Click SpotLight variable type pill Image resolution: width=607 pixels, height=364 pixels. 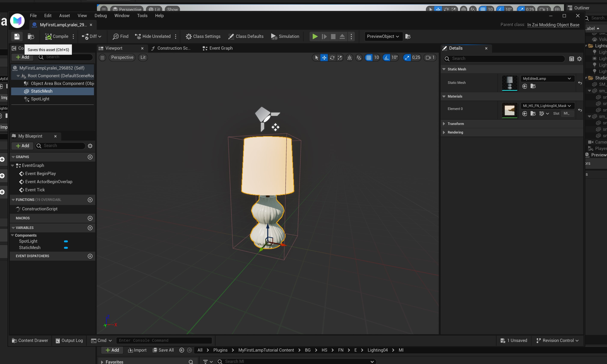coord(66,241)
